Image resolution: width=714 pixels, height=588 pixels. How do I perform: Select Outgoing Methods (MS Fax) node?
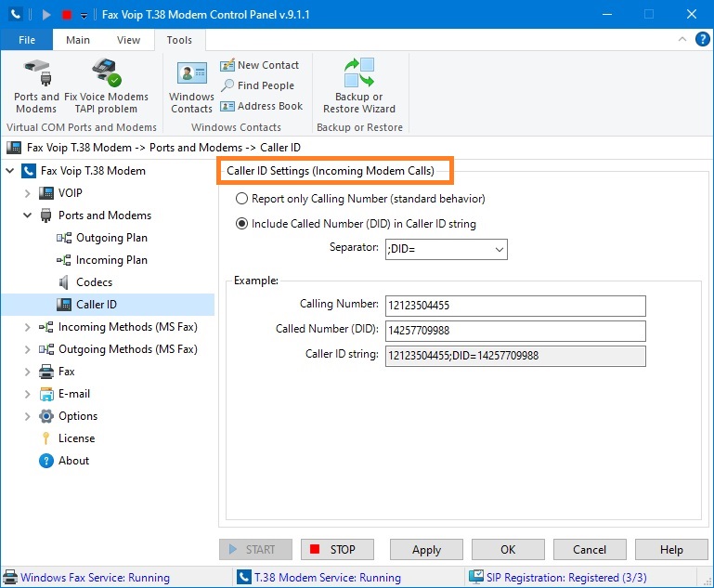[127, 349]
